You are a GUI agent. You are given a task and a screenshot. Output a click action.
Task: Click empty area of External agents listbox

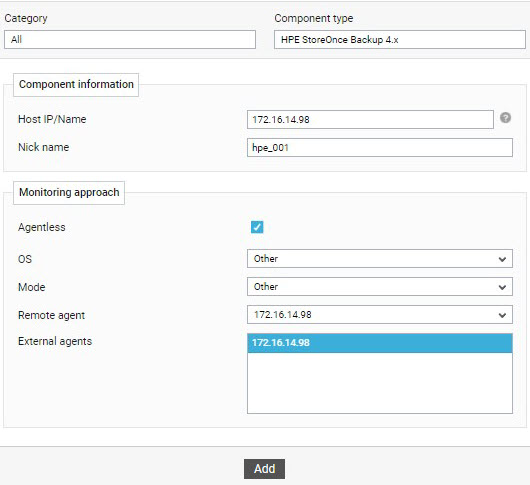tap(380, 383)
